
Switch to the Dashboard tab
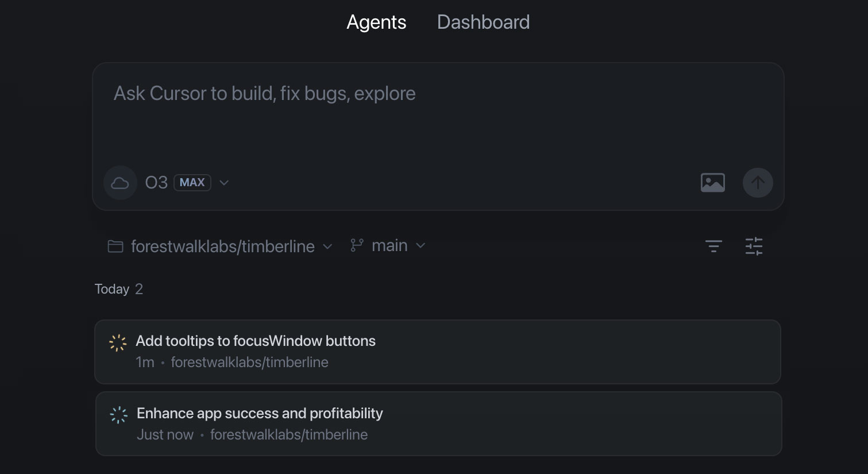(x=483, y=22)
